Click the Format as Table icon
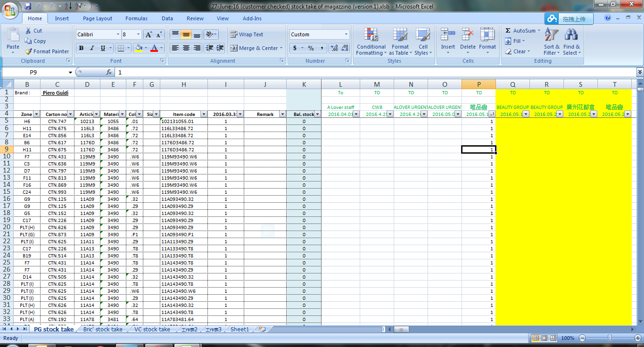This screenshot has width=644, height=347. tap(400, 35)
